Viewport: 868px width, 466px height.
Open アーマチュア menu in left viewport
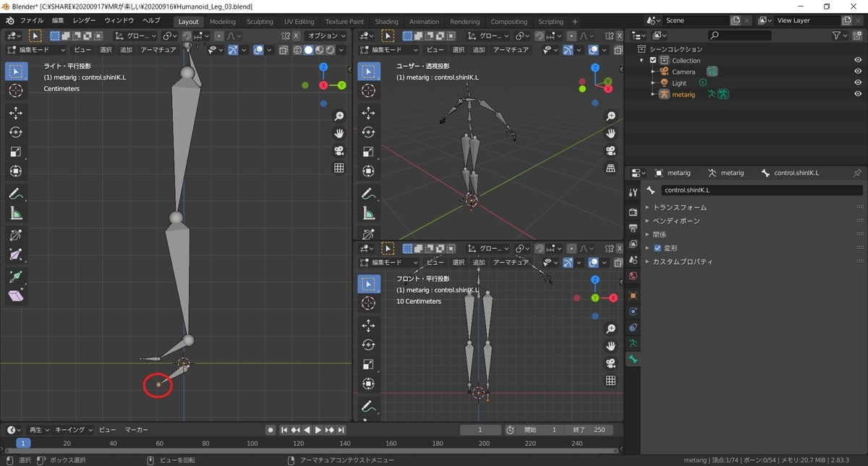(x=158, y=50)
